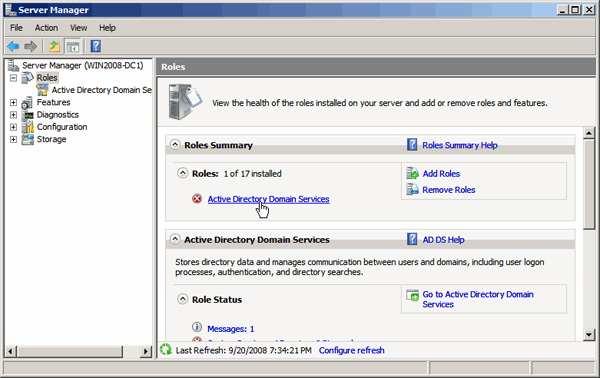This screenshot has width=600, height=378.
Task: Click the Configuration node icon
Action: pyautogui.click(x=28, y=127)
